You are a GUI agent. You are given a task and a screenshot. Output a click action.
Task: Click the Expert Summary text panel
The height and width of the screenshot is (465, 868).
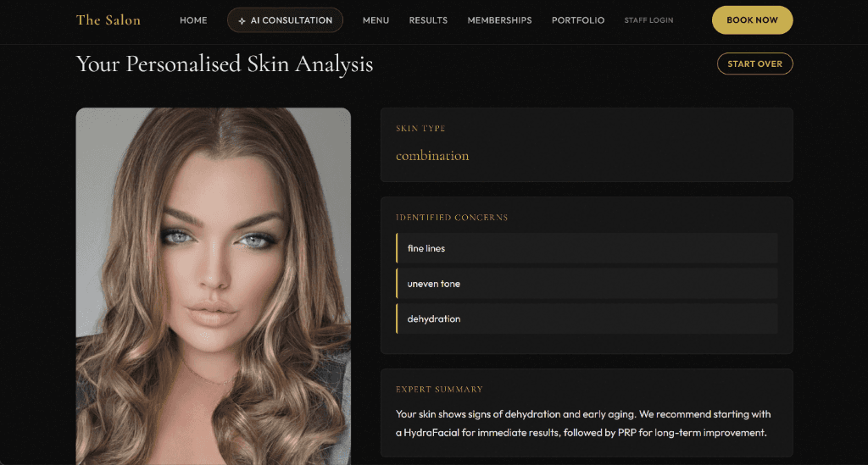click(587, 413)
